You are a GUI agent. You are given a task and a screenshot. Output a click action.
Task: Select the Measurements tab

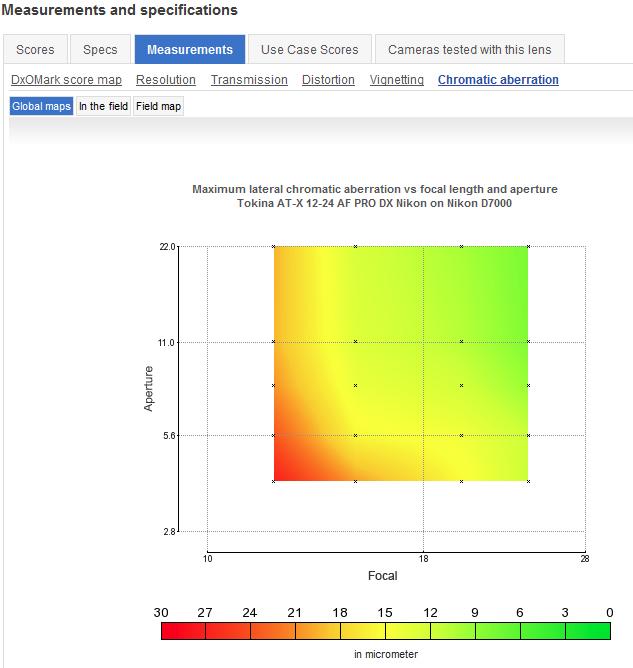click(x=190, y=49)
